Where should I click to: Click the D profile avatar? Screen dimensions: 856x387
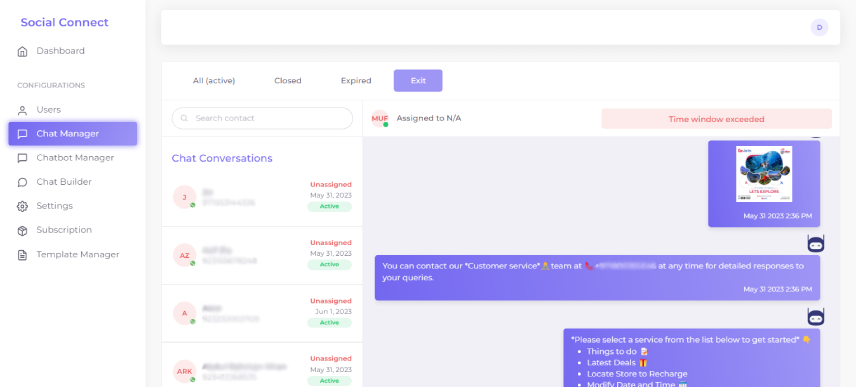click(819, 27)
